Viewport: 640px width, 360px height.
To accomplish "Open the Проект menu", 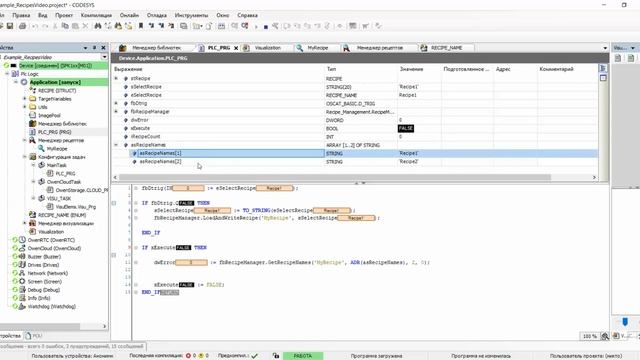I will (64, 15).
